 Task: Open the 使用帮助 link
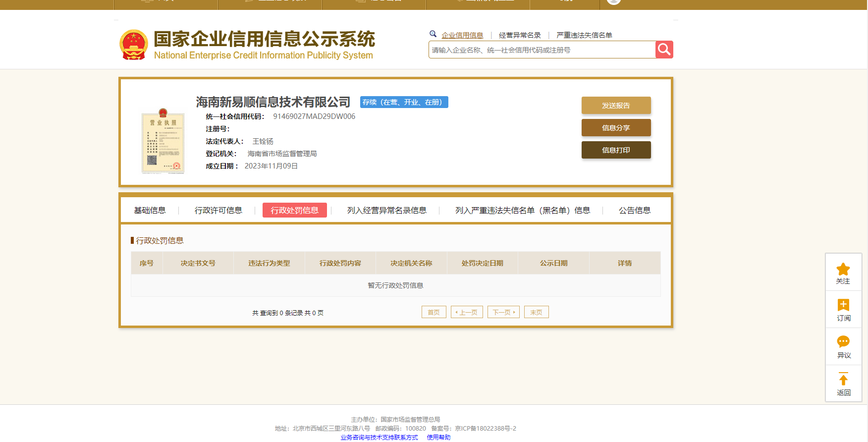(x=438, y=437)
